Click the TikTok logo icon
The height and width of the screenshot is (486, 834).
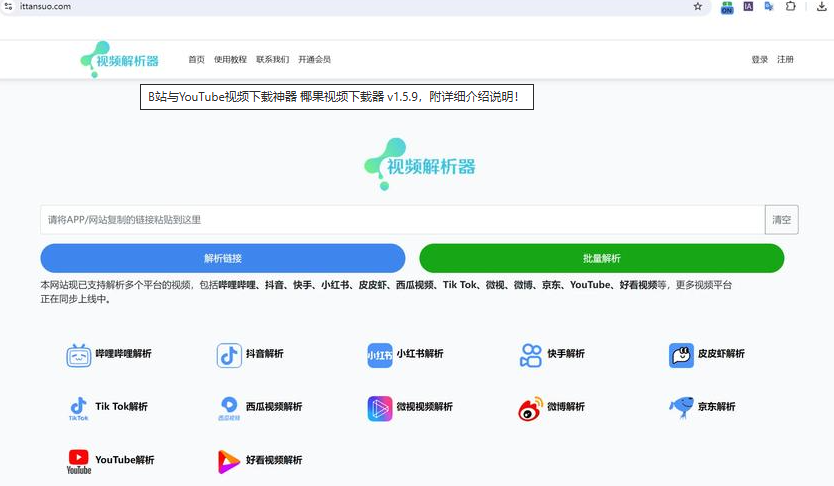[79, 408]
